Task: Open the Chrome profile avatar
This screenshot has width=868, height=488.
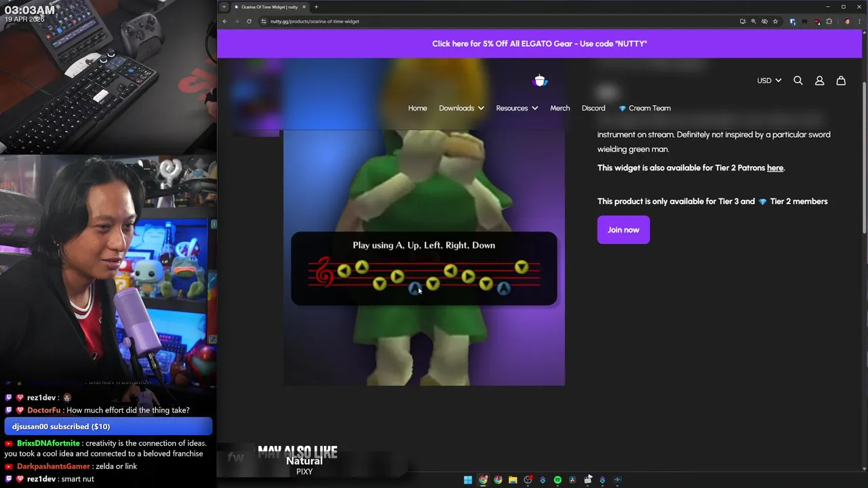Action: tap(847, 21)
